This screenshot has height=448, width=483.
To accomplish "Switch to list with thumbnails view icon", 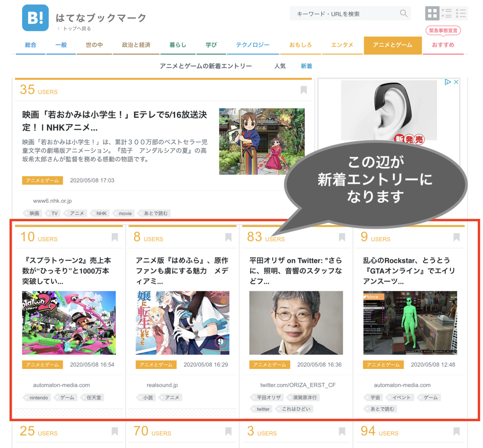I will pyautogui.click(x=446, y=13).
